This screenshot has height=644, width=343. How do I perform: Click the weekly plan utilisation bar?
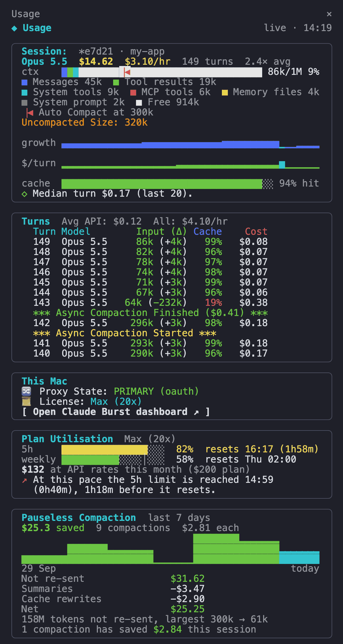coord(113,460)
